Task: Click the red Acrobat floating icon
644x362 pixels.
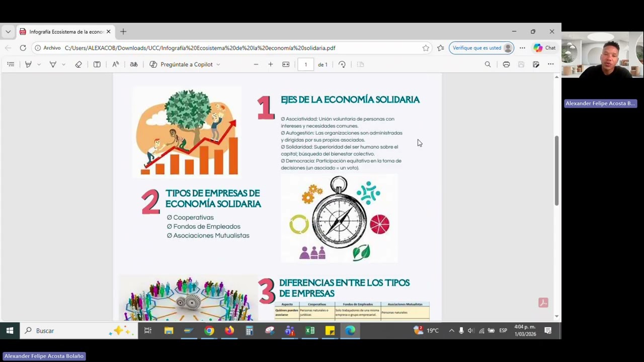Action: (x=543, y=303)
